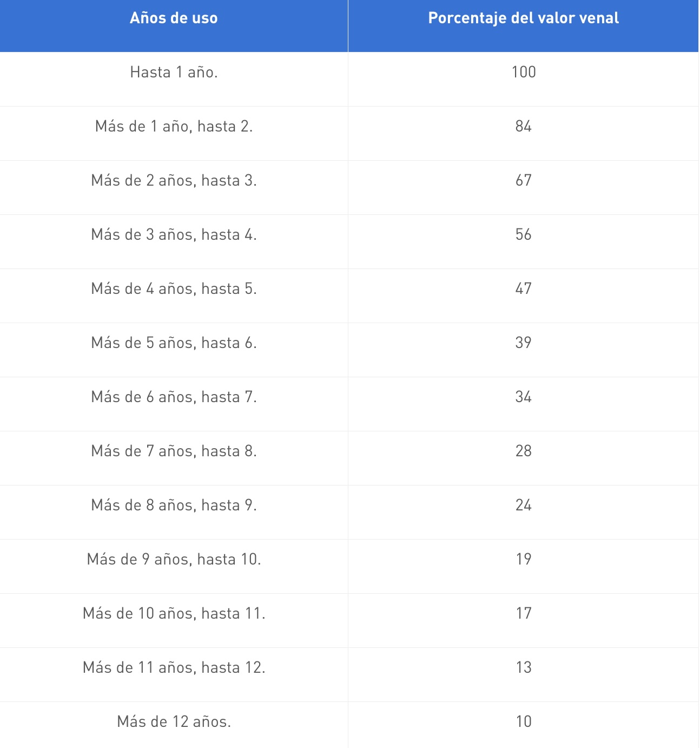Image resolution: width=700 pixels, height=748 pixels.
Task: Select the "Más de 1 año, hasta 2." row label
Action: click(174, 126)
